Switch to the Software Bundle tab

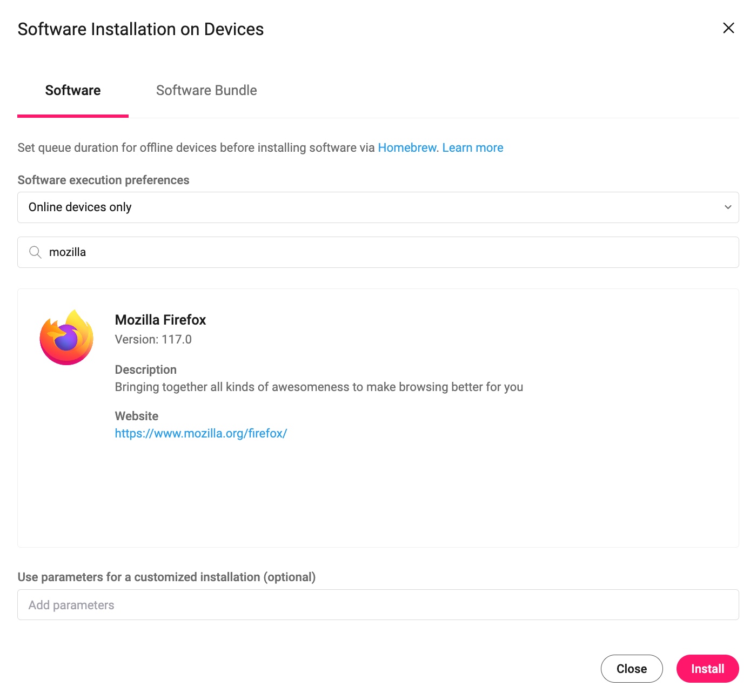[x=206, y=90]
